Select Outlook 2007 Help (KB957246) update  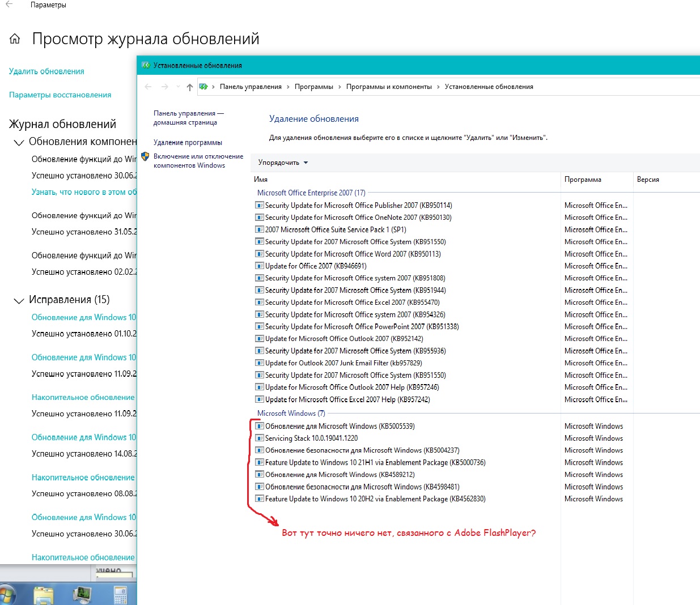click(x=352, y=387)
